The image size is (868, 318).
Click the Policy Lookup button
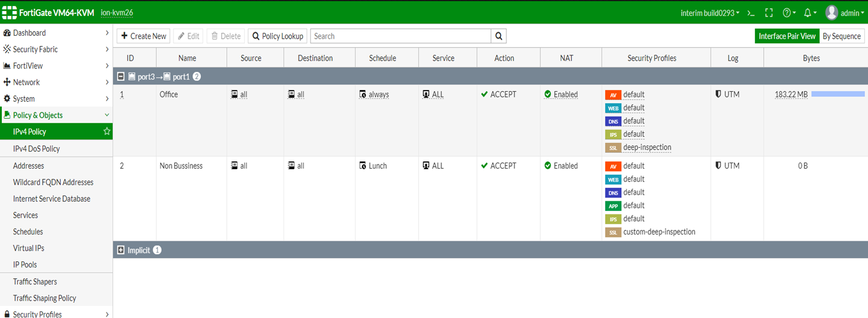(x=278, y=36)
